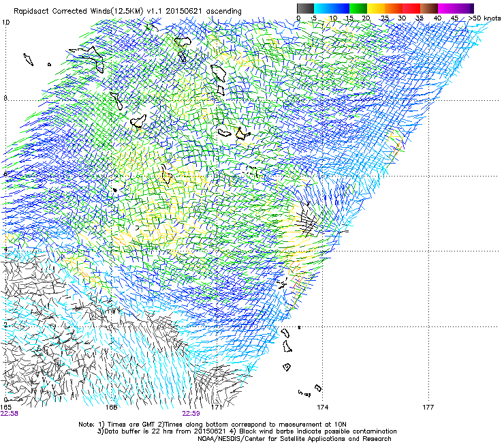Click the longitude label '174' on bottom axis
This screenshot has width=504, height=443.
pos(323,407)
